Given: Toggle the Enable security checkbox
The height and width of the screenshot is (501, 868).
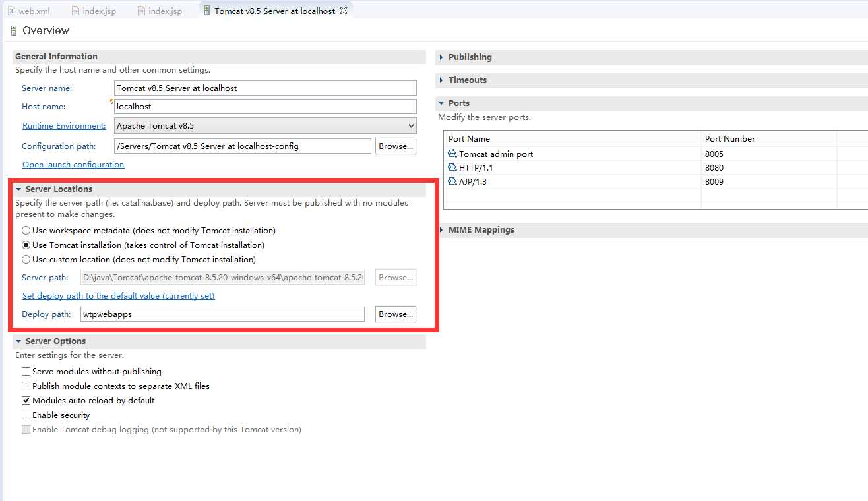Looking at the screenshot, I should 26,415.
